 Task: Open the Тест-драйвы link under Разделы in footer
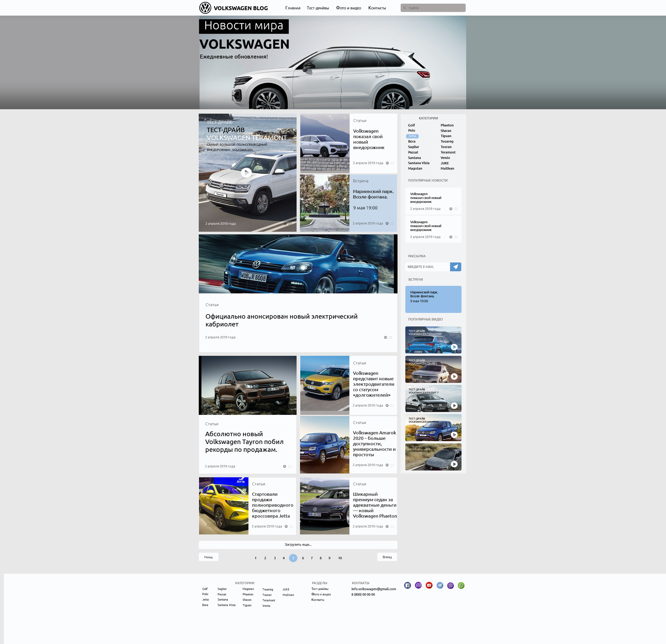pos(320,589)
